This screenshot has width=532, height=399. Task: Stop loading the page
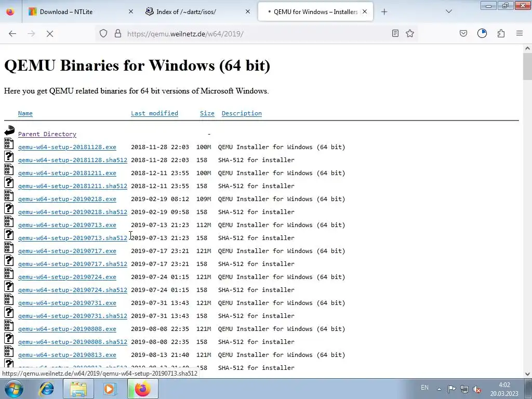50,34
